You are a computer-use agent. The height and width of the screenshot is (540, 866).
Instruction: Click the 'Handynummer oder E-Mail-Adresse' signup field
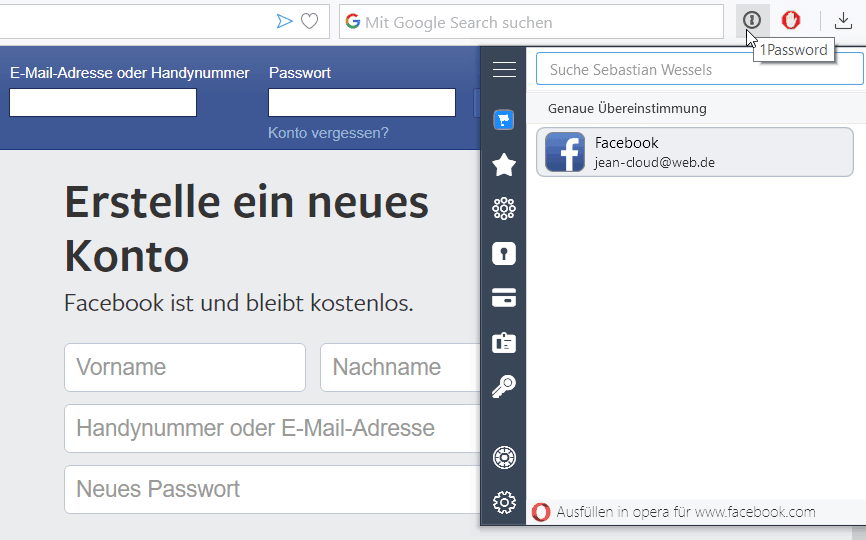click(x=272, y=428)
